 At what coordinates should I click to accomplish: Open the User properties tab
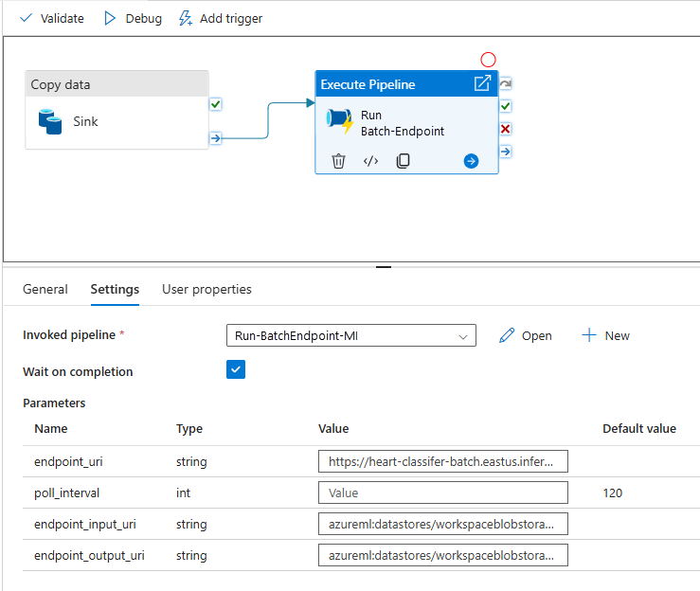tap(206, 289)
